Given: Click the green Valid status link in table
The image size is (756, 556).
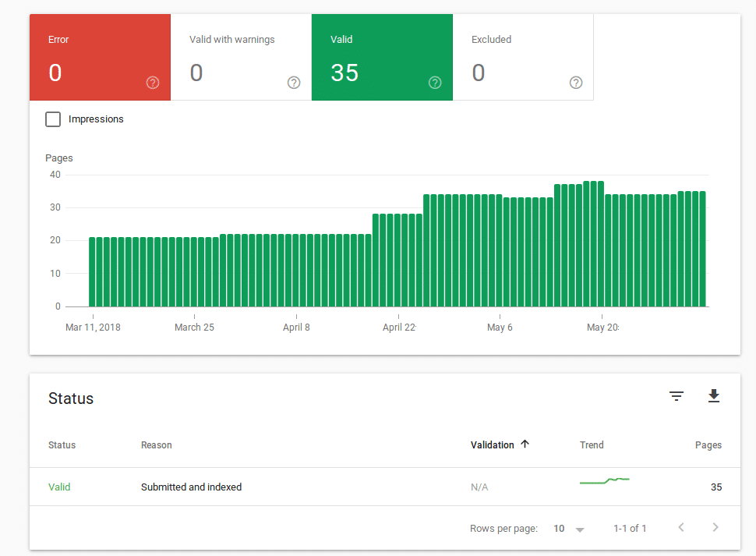Looking at the screenshot, I should pyautogui.click(x=59, y=487).
